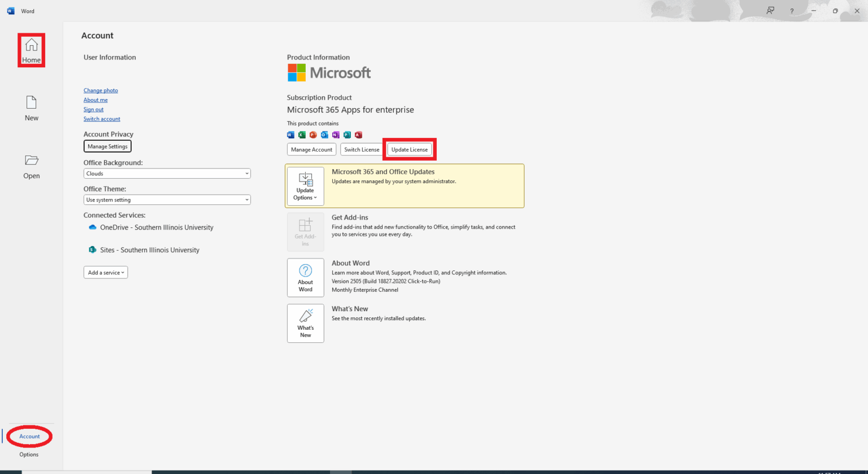Open the Update Options menu

click(x=305, y=186)
